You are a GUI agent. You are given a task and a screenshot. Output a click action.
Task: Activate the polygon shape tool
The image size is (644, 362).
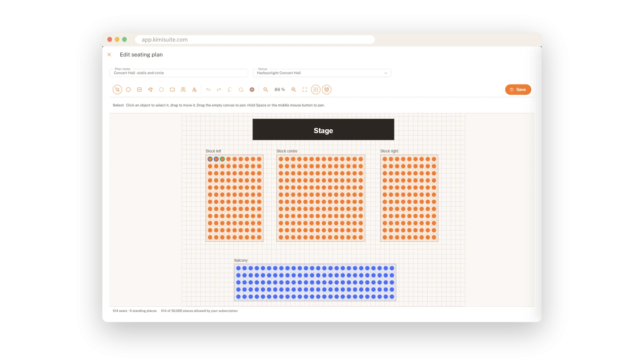click(x=150, y=89)
